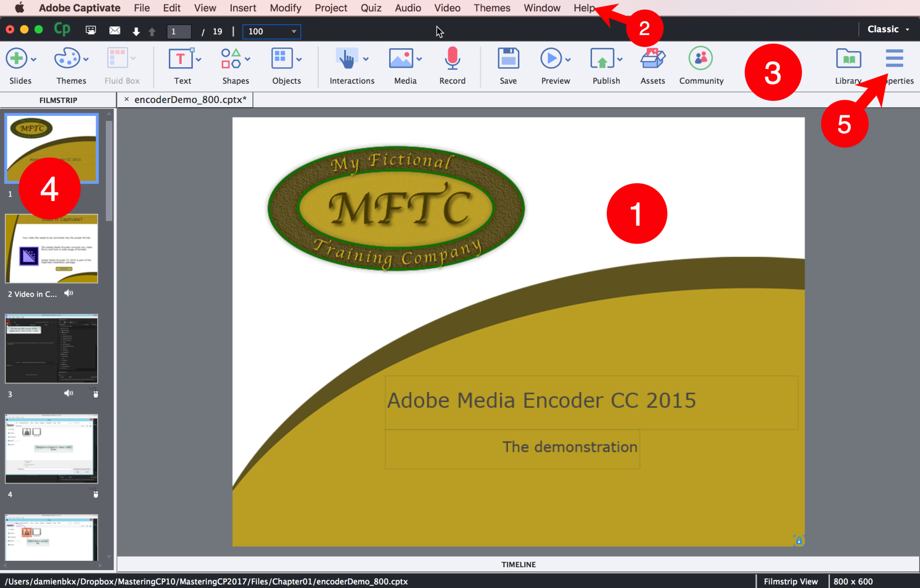Click the Captivate Cp logo icon
Image resolution: width=920 pixels, height=588 pixels.
tap(62, 29)
